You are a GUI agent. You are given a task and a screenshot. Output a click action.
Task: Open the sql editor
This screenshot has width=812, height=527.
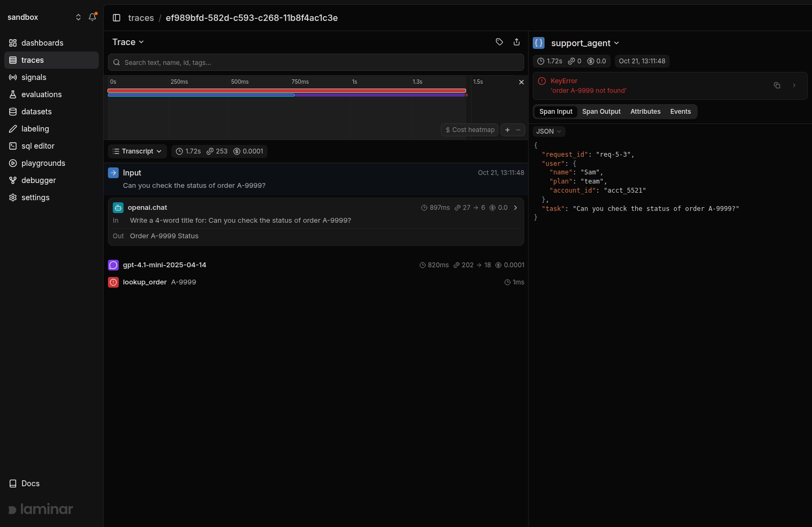click(52, 146)
